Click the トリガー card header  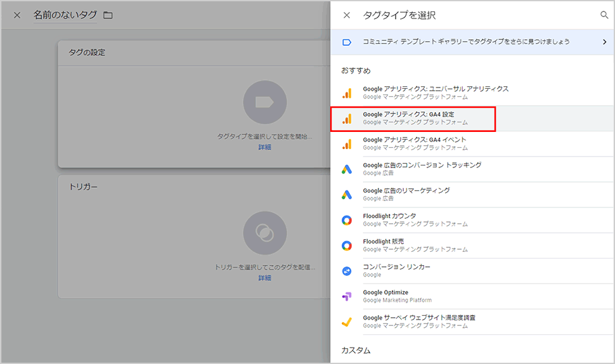(x=83, y=187)
